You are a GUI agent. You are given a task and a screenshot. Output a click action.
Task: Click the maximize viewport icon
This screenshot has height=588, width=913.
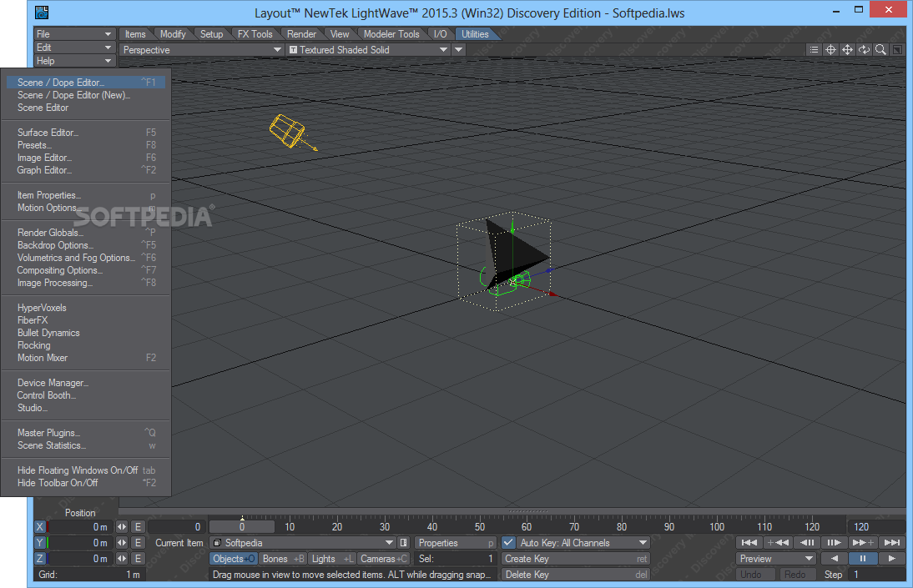(897, 50)
